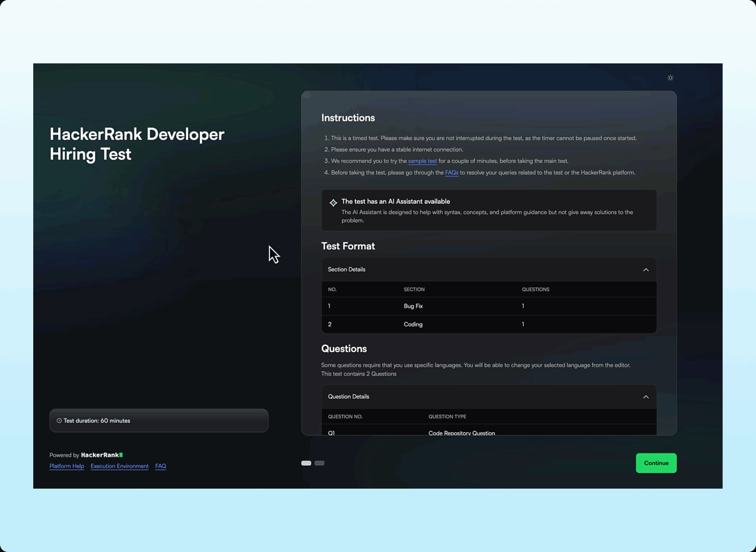The width and height of the screenshot is (756, 552).
Task: Click 'This test contains 2 Questions' text
Action: coord(359,374)
